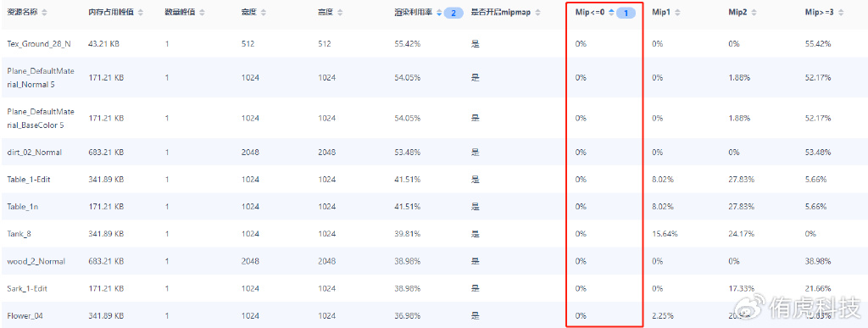868x328 pixels.
Task: Click the 38.98% Mip>=3 value of wood_2_Normal
Action: [x=818, y=261]
